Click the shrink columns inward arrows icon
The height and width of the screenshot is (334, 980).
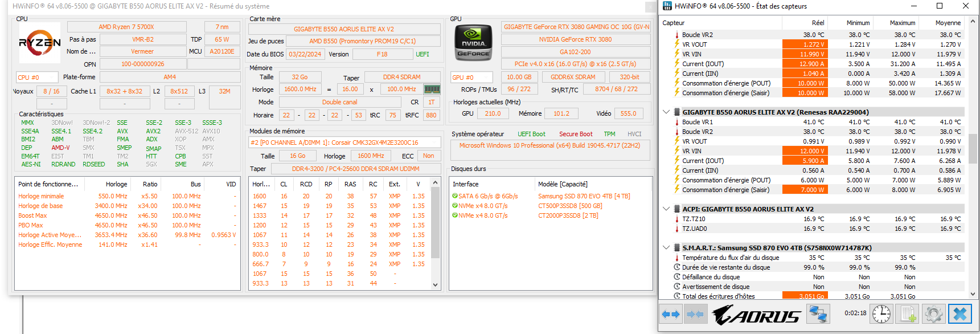695,314
